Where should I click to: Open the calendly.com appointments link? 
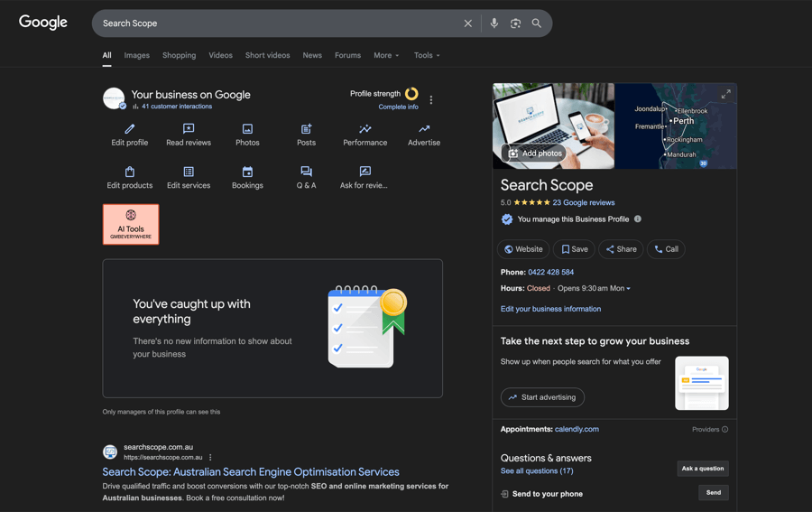(577, 429)
